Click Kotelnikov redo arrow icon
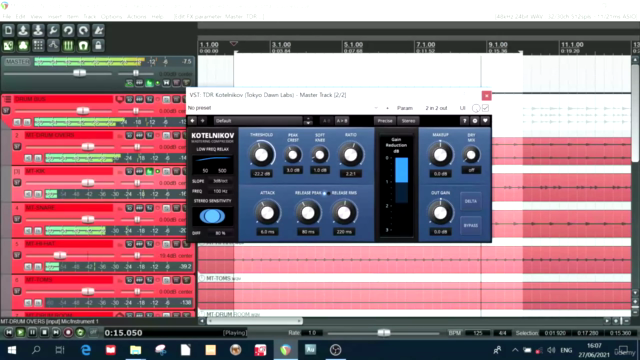 pyautogui.click(x=202, y=121)
